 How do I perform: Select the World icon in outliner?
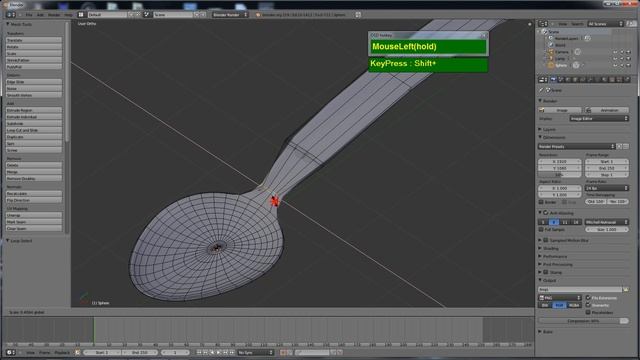550,45
